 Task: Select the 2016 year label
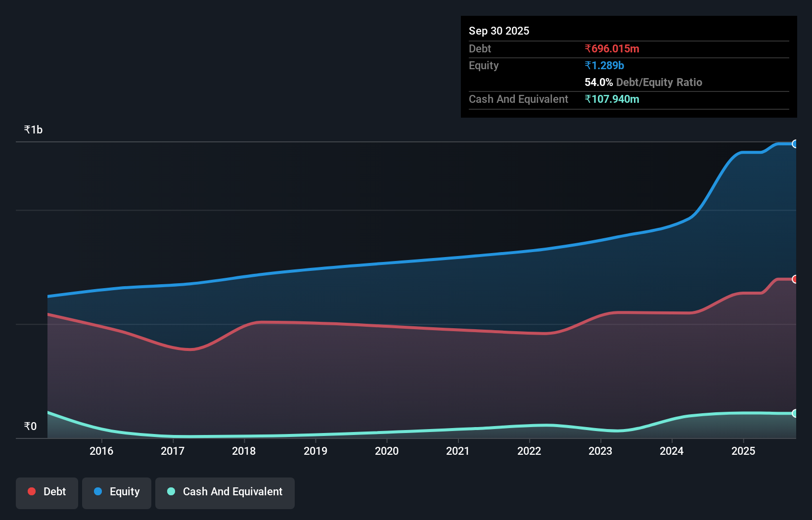pos(101,451)
